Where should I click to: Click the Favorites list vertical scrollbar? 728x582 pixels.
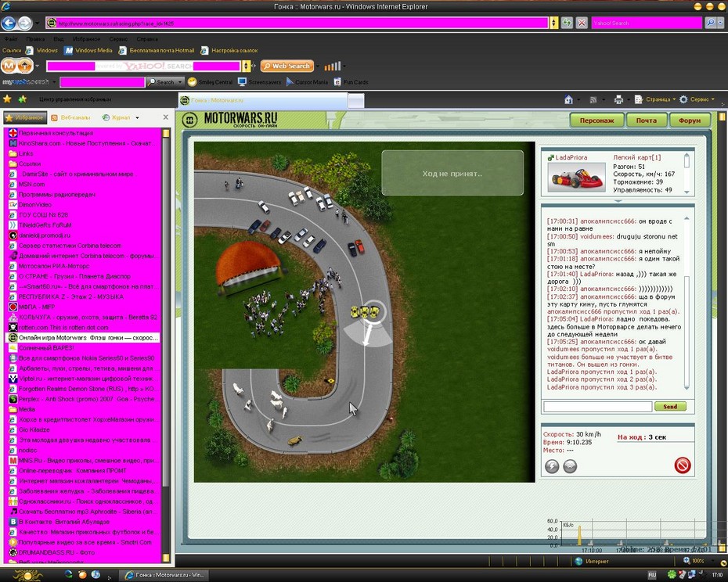click(166, 345)
